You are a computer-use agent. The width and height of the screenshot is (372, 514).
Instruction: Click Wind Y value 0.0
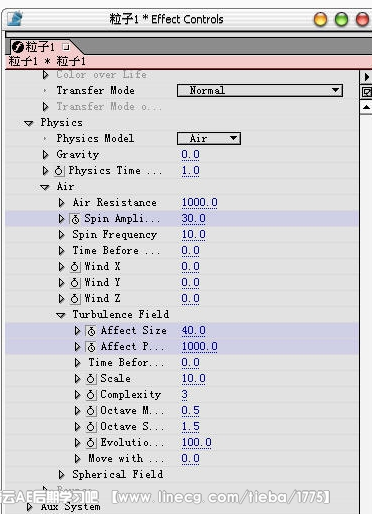pyautogui.click(x=190, y=283)
